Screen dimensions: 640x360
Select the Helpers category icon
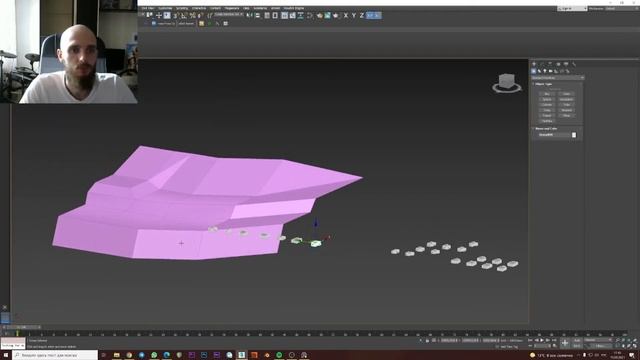[x=556, y=71]
